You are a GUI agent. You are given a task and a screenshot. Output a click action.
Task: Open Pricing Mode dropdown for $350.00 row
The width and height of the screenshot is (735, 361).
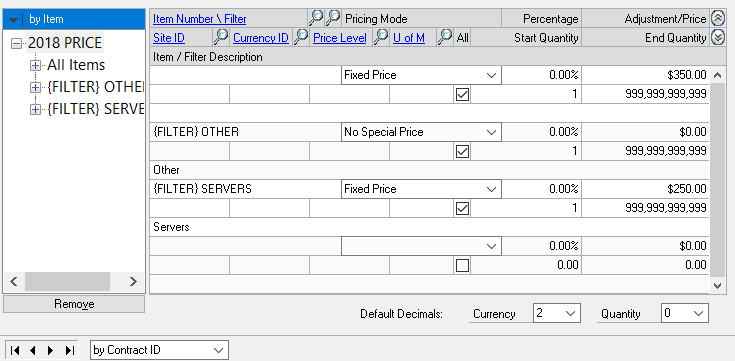491,75
